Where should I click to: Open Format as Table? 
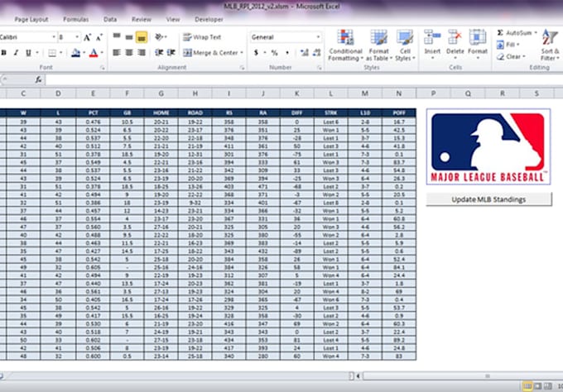(x=378, y=45)
